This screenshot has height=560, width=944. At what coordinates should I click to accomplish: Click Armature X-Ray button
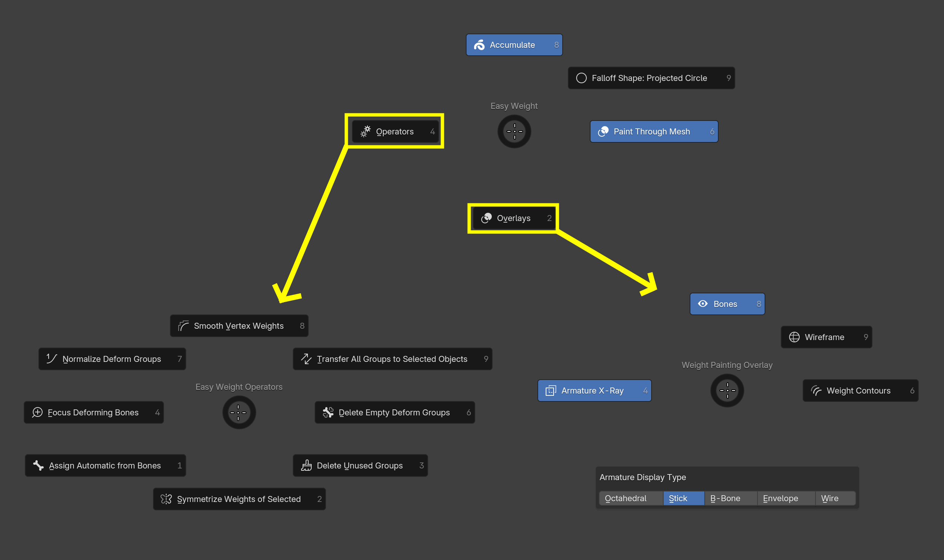pyautogui.click(x=594, y=390)
